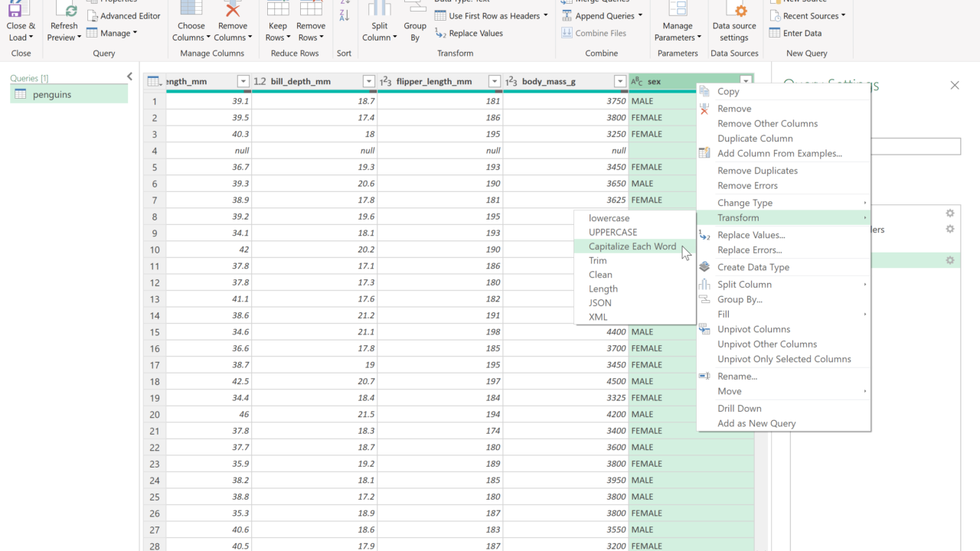Select UPPERCASE transform option
The width and height of the screenshot is (980, 551).
click(612, 232)
